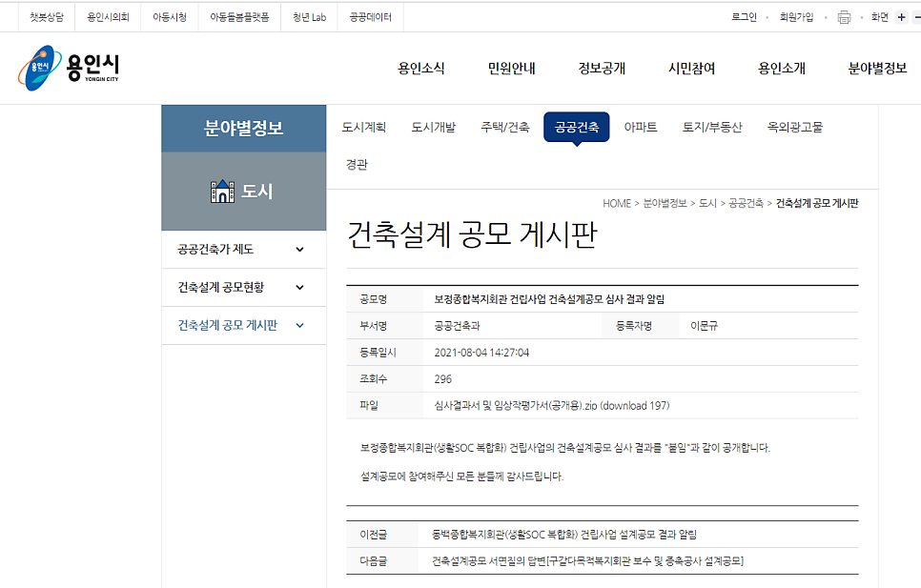Screen dimensions: 921x588
Task: Click the 회원가입 link
Action: (x=796, y=17)
